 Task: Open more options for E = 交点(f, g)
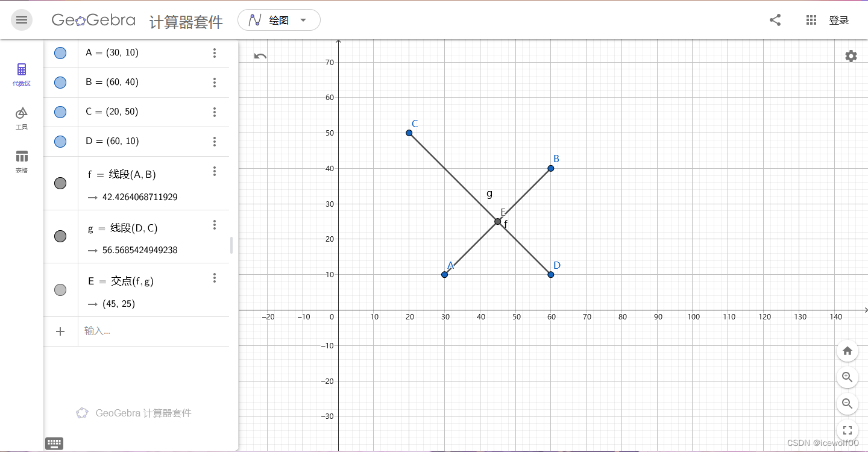coord(215,278)
